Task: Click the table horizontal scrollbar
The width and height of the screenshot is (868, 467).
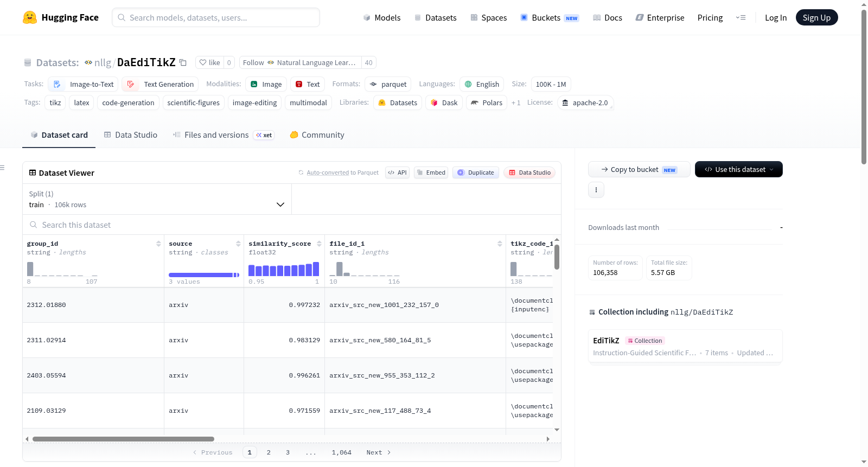Action: 123,439
